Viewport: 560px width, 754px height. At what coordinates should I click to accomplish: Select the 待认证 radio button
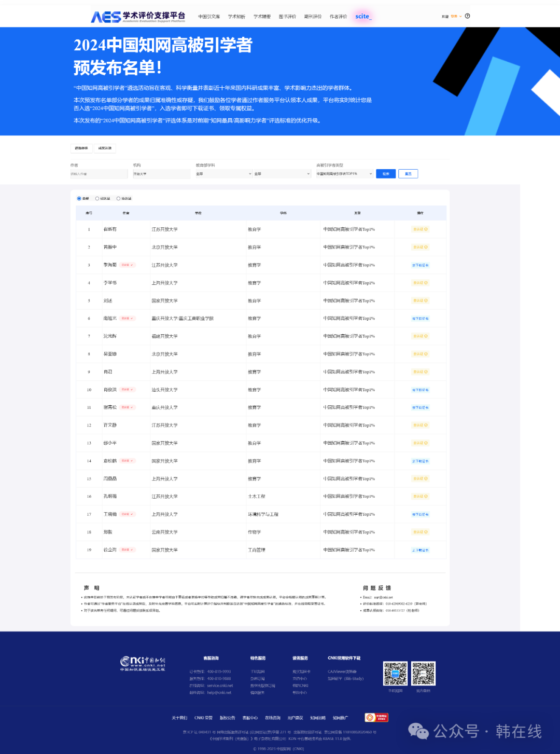coord(119,199)
